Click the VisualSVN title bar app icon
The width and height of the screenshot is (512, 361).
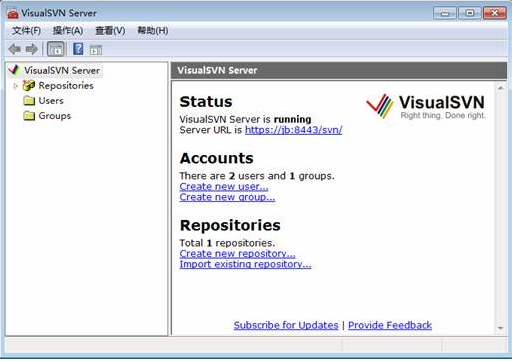(13, 13)
